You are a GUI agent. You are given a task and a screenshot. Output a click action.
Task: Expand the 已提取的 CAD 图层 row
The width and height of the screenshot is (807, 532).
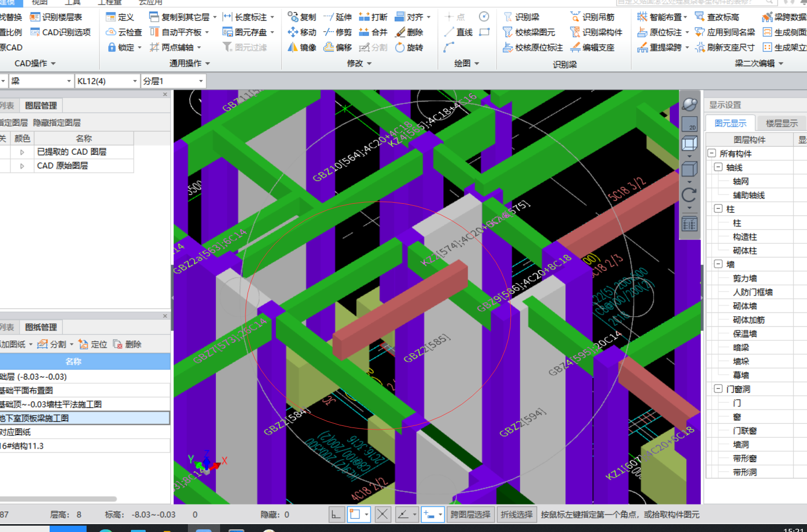(x=22, y=152)
